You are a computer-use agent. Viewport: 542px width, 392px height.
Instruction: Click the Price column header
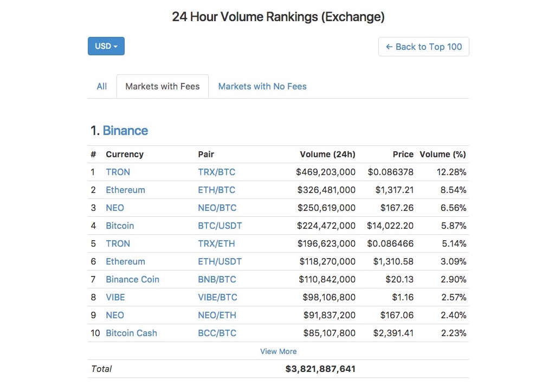(403, 155)
